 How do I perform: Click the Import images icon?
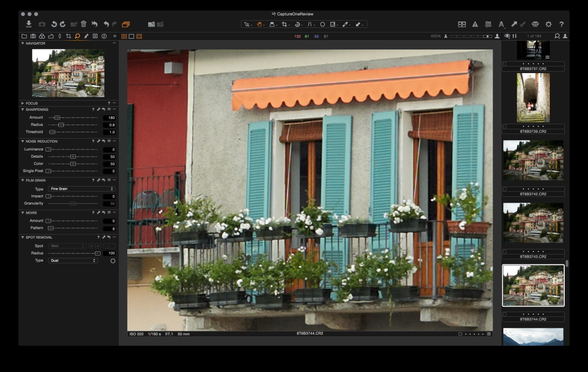[29, 24]
